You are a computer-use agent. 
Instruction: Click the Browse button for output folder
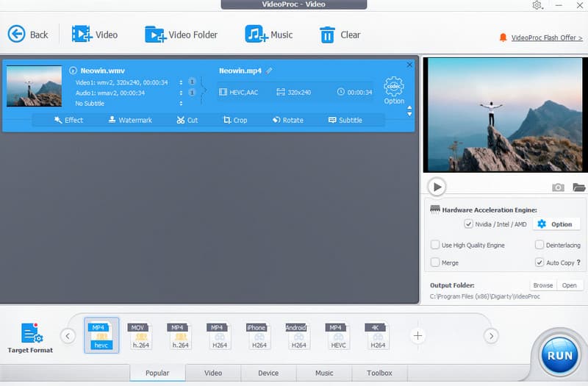542,285
